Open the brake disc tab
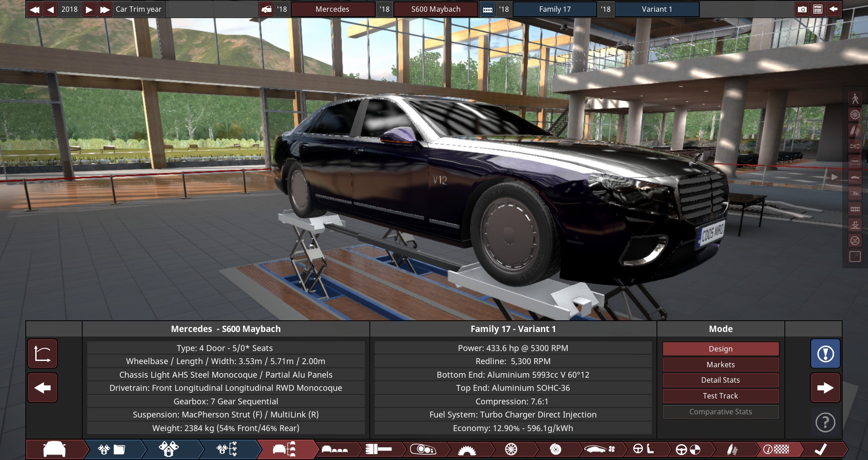 (556, 449)
